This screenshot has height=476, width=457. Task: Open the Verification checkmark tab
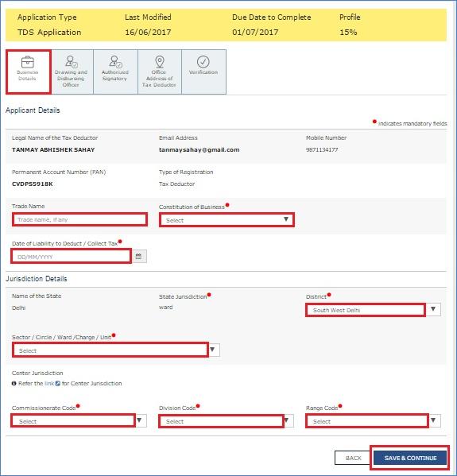[x=203, y=72]
